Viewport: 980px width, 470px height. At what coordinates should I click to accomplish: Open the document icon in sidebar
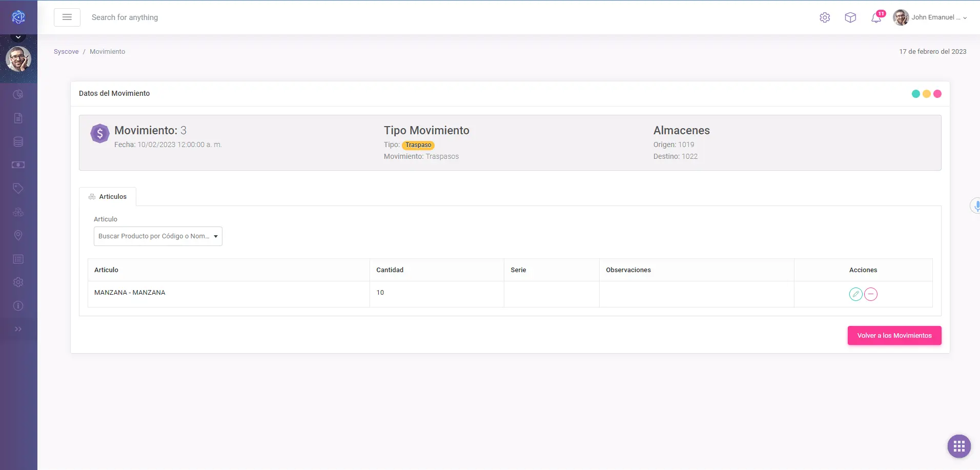(18, 118)
